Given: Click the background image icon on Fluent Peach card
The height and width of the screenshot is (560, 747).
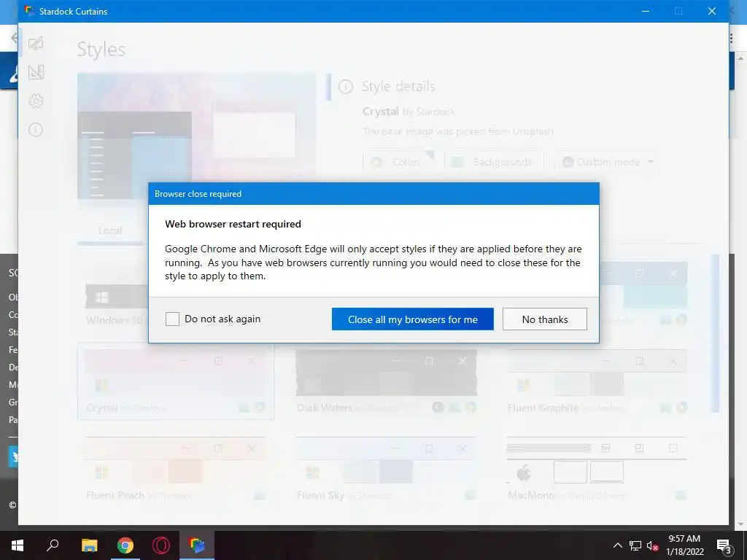Looking at the screenshot, I should tap(259, 496).
